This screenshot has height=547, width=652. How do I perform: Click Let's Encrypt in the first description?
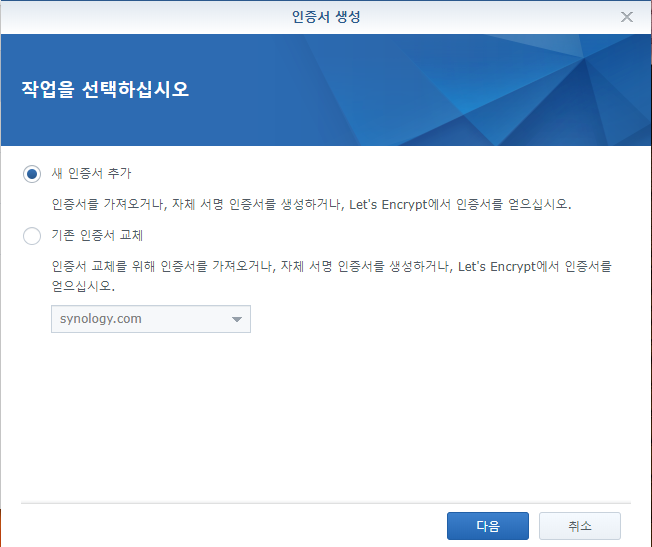(x=392, y=204)
